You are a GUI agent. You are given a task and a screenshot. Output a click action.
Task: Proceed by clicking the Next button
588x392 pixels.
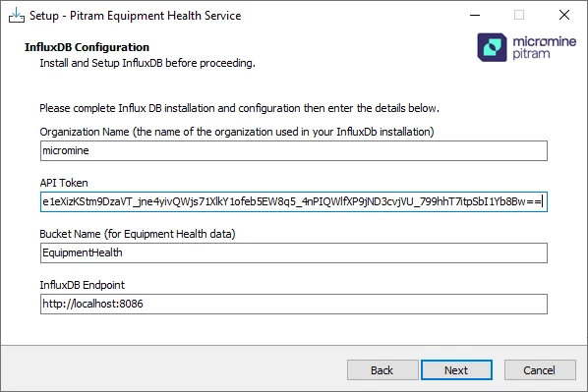pos(456,370)
